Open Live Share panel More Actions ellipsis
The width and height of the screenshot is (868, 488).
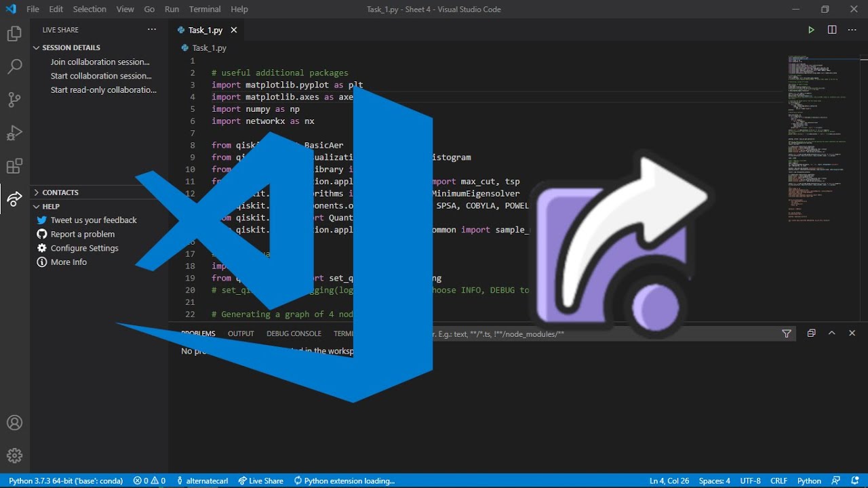[151, 30]
